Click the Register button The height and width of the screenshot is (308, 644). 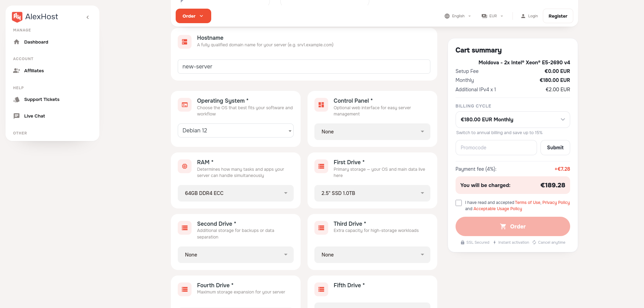coord(558,16)
